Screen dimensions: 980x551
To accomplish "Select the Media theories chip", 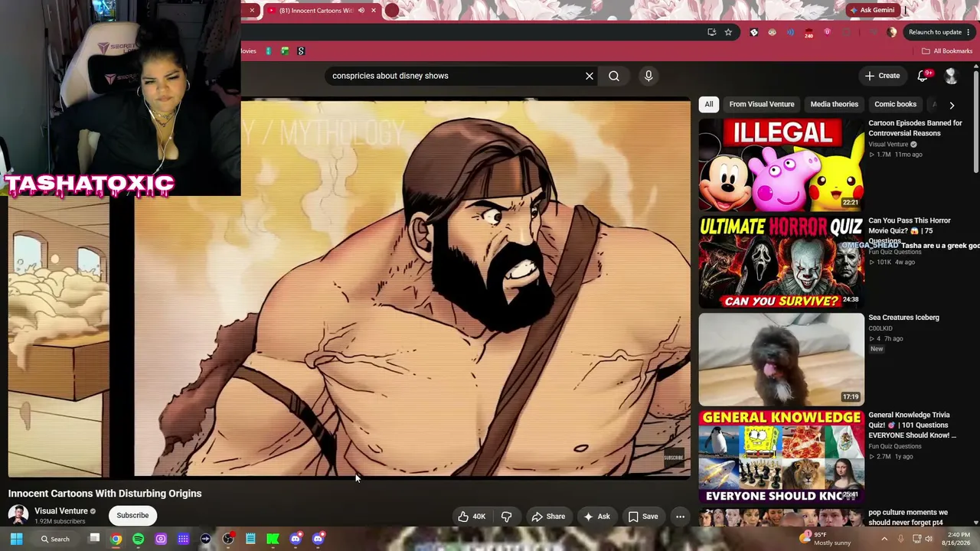I will (x=835, y=104).
